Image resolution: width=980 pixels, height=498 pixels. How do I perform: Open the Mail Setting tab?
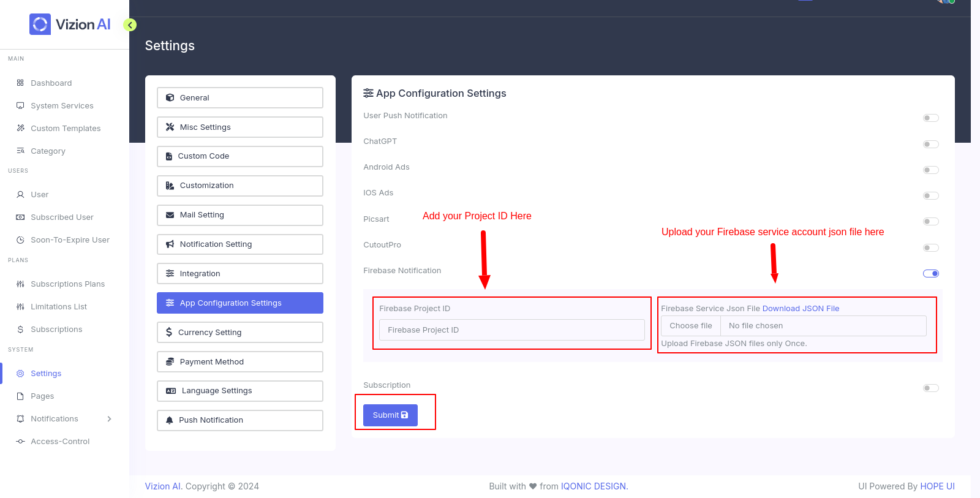[x=239, y=215]
